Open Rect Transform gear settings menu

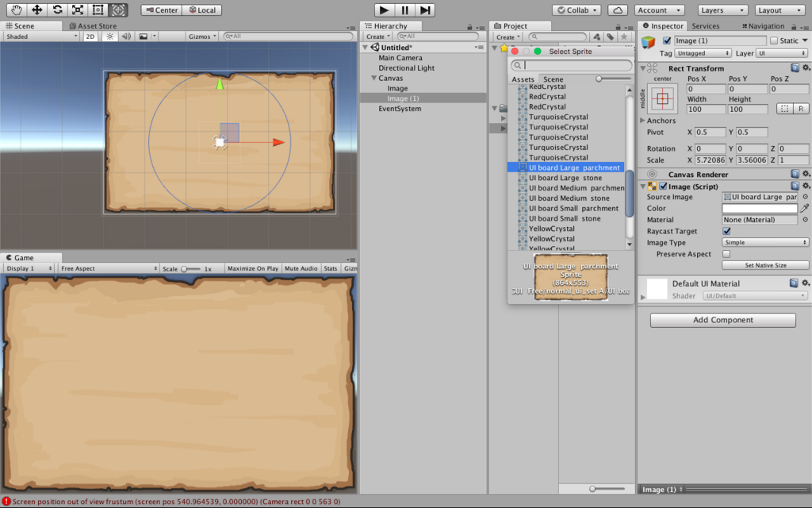tap(806, 68)
